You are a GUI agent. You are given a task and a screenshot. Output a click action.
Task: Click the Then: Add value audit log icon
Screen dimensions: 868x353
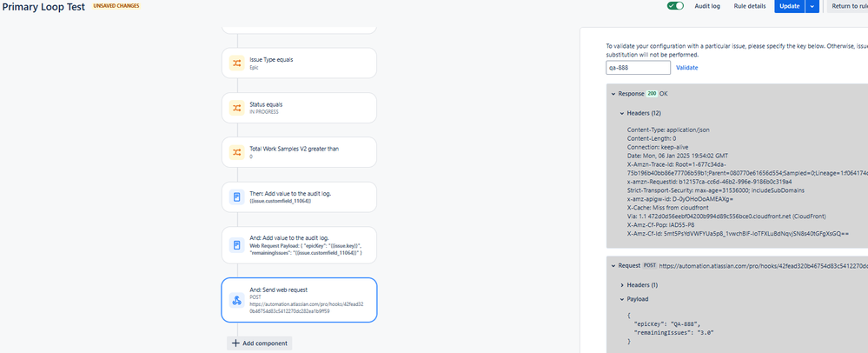click(x=237, y=196)
